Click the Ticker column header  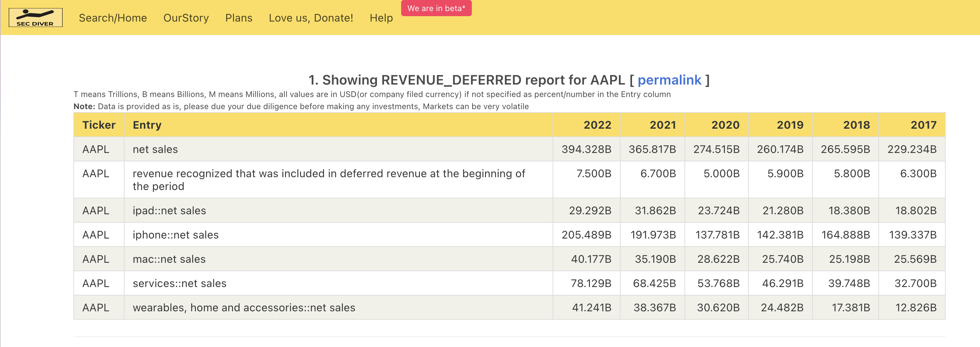click(99, 125)
